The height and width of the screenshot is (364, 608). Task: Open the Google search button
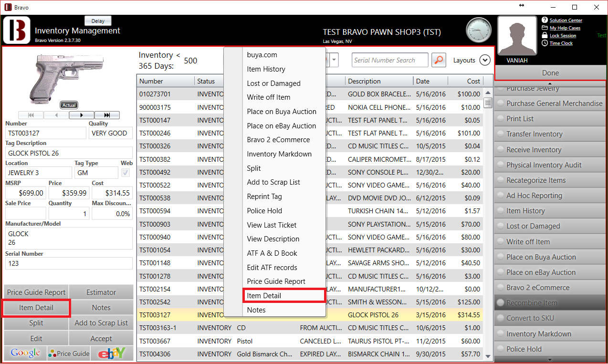coord(25,353)
